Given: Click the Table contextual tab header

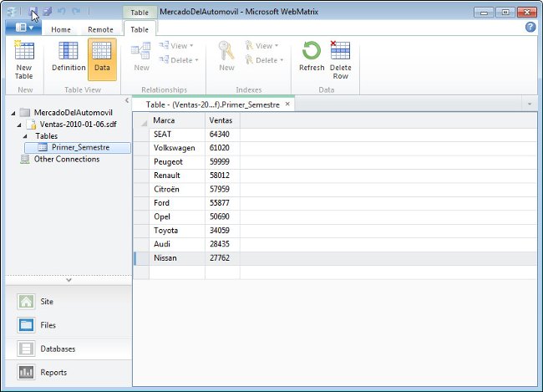Looking at the screenshot, I should click(140, 13).
